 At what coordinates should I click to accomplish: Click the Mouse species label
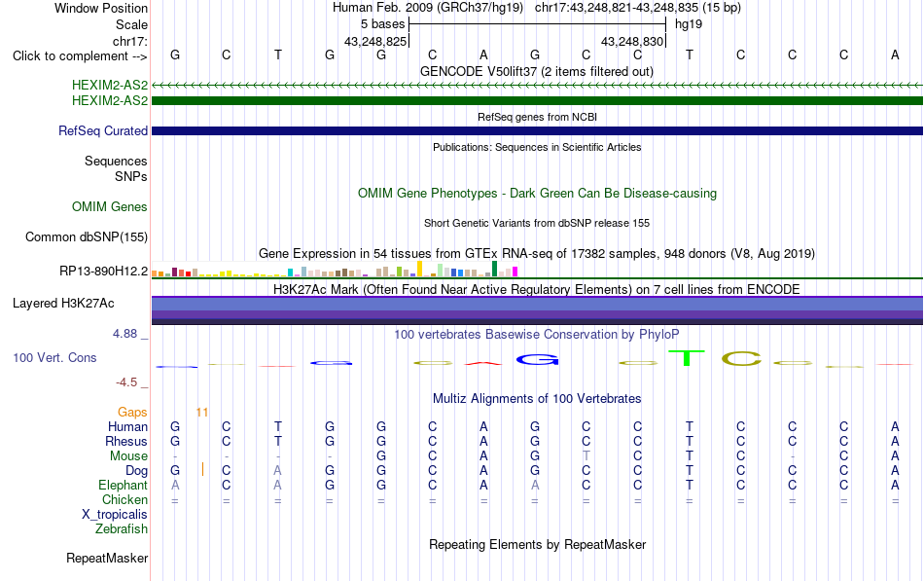pyautogui.click(x=128, y=456)
